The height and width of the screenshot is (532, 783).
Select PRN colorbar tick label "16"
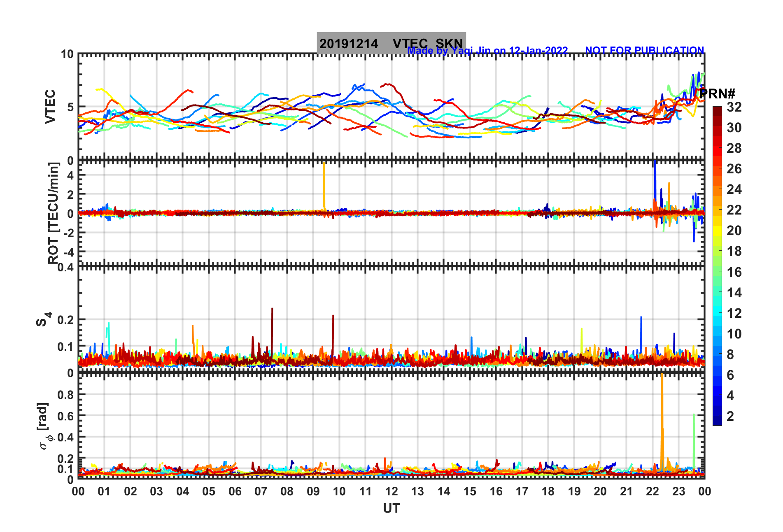(734, 272)
